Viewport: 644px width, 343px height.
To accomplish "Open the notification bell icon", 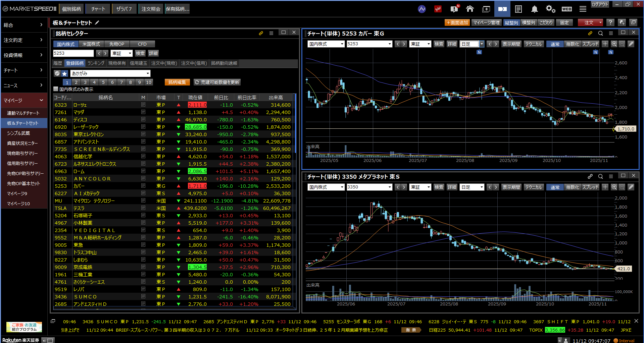I will [x=534, y=9].
